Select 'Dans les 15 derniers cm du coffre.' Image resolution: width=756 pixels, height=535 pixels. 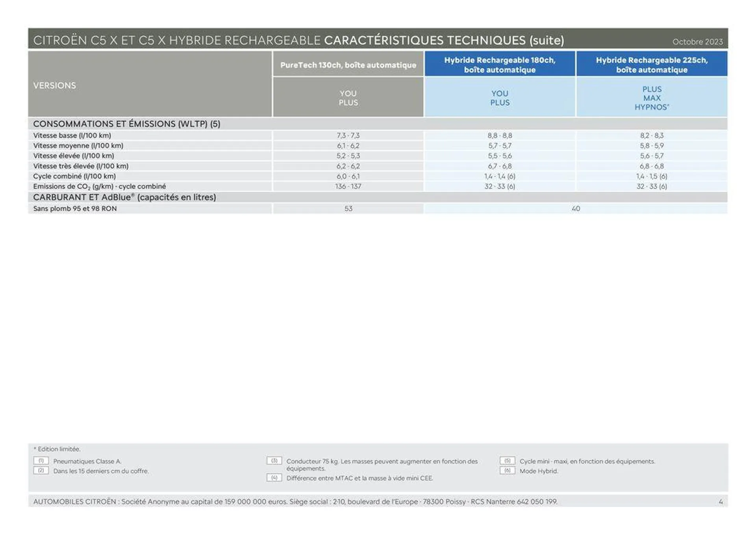pyautogui.click(x=101, y=471)
